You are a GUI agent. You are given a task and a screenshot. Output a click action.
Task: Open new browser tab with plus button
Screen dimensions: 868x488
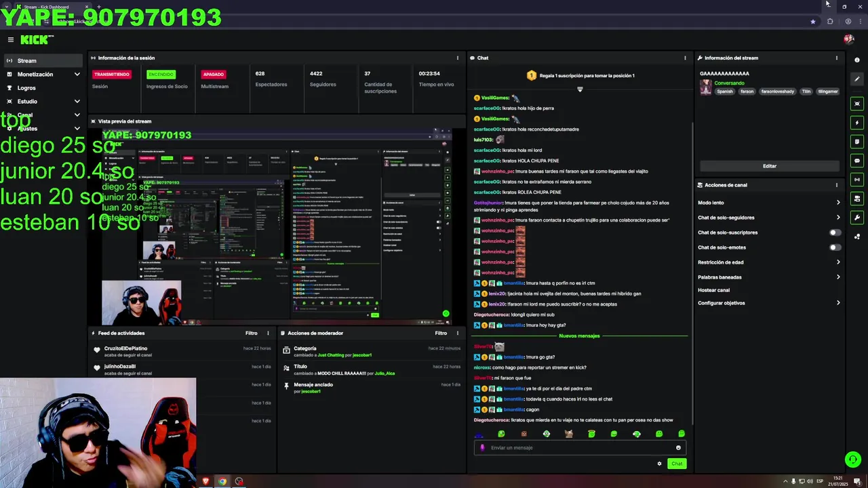pos(99,7)
